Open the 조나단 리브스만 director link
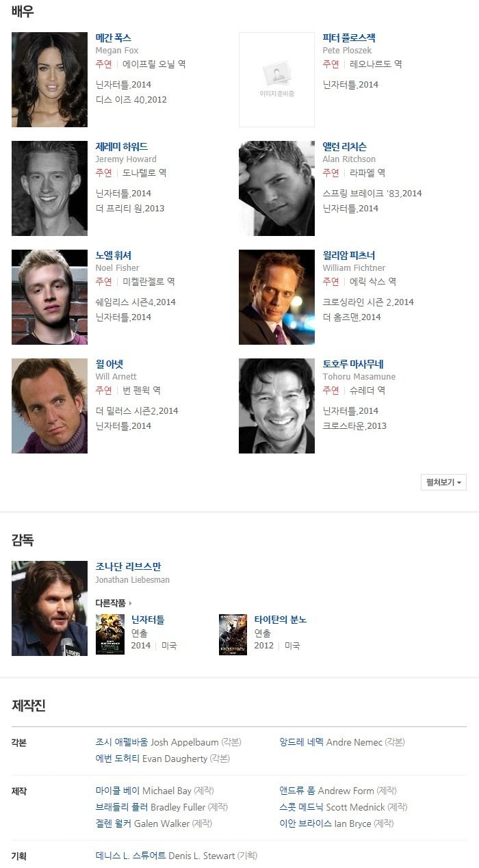 click(x=129, y=566)
